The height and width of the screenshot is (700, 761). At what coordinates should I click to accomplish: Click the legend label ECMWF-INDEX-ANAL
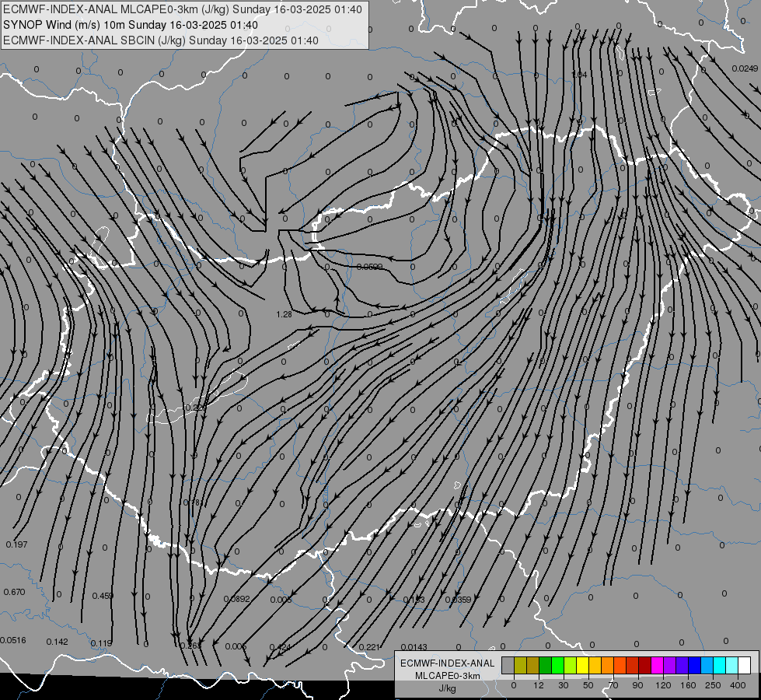tap(448, 663)
